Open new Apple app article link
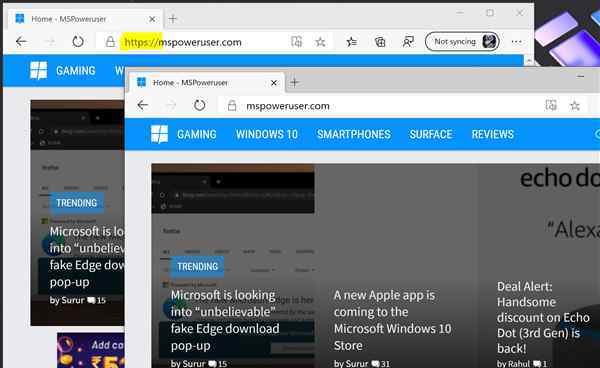This screenshot has width=600, height=368. coord(392,321)
